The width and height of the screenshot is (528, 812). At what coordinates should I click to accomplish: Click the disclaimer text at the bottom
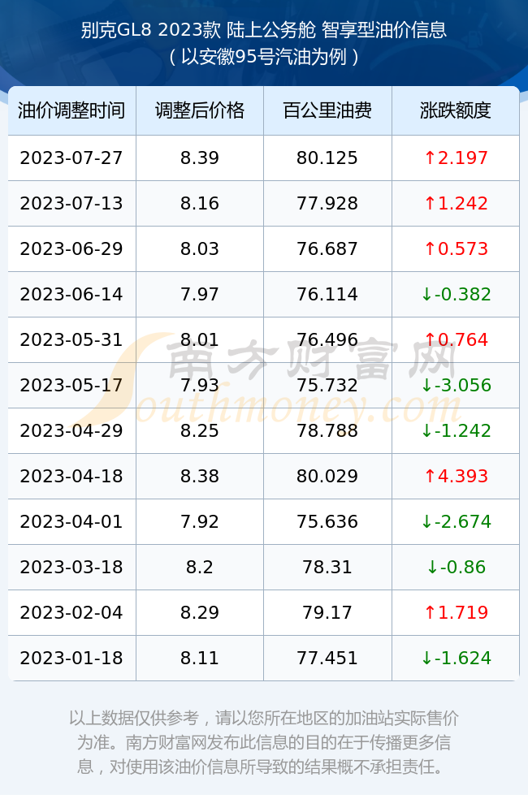pyautogui.click(x=264, y=742)
